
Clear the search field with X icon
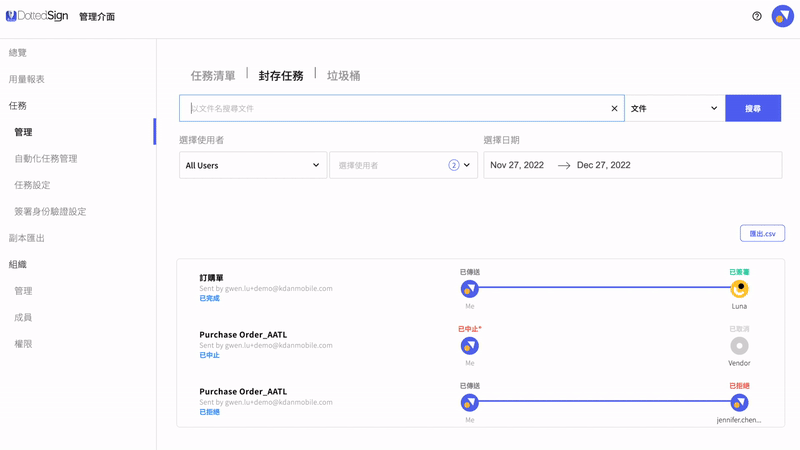(x=614, y=108)
